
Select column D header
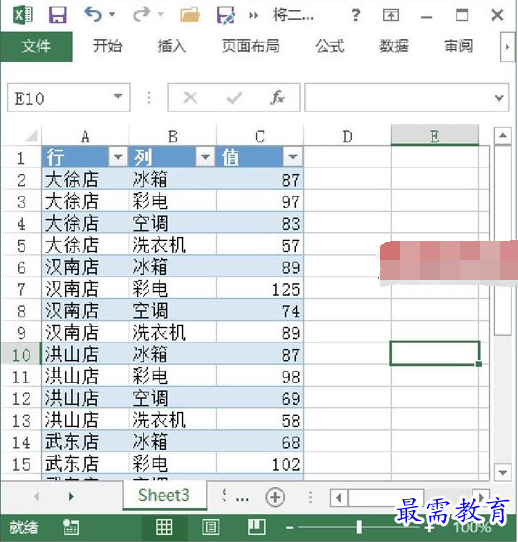point(347,136)
